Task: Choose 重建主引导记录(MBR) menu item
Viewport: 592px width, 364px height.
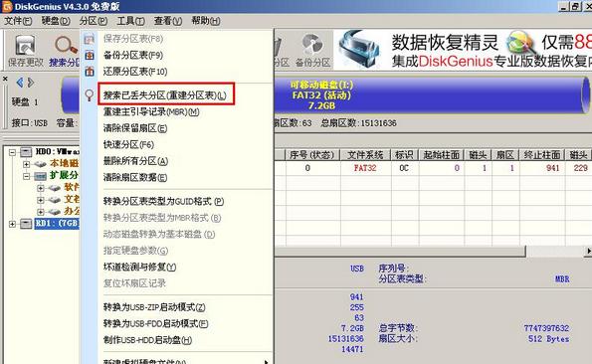Action: pyautogui.click(x=151, y=112)
